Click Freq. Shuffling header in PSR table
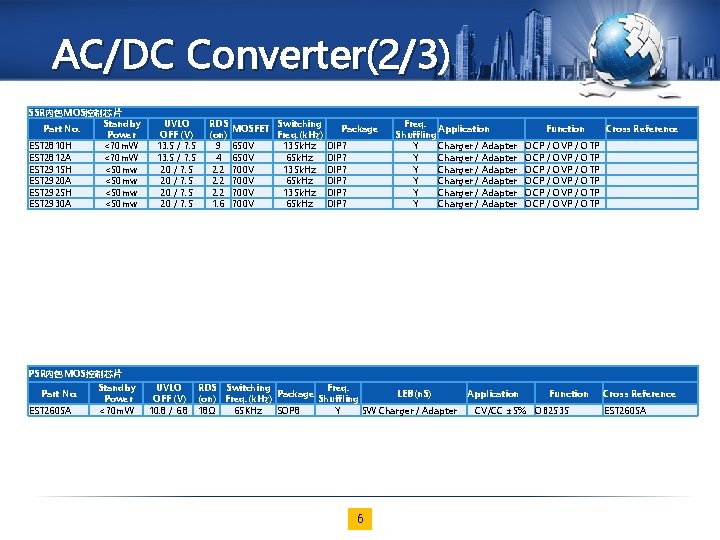The height and width of the screenshot is (540, 720). point(338,394)
